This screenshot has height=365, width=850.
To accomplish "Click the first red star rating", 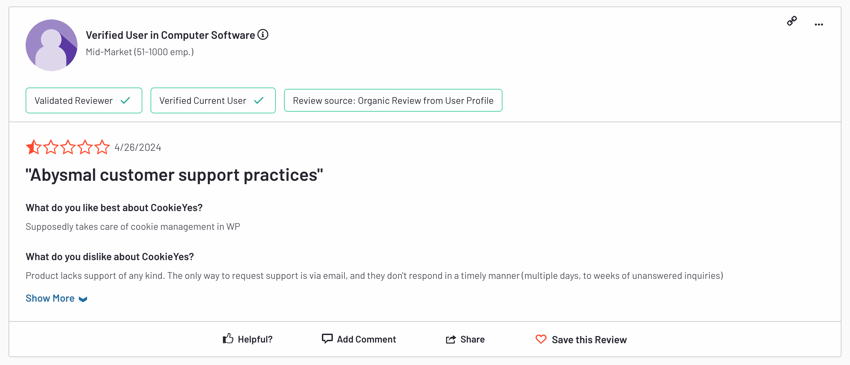I will click(33, 147).
